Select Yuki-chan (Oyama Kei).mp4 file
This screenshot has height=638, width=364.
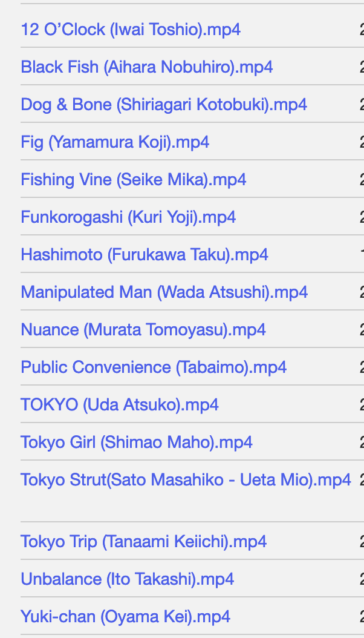126,617
